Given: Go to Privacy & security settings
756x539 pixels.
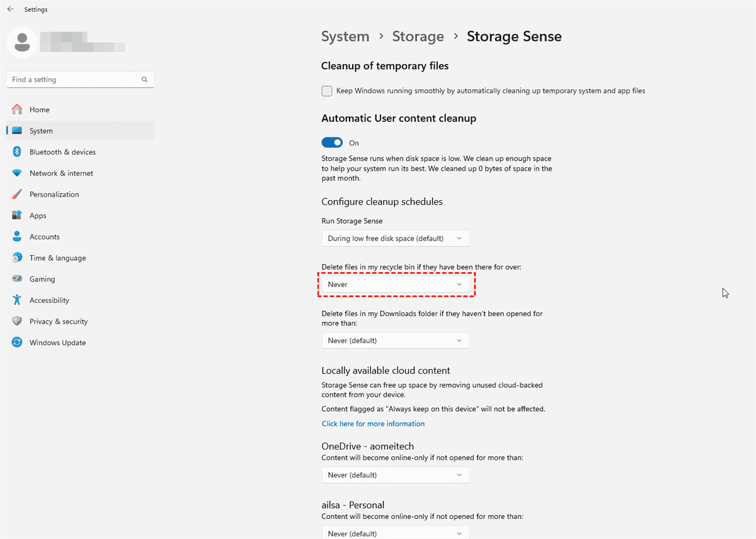Looking at the screenshot, I should 58,322.
